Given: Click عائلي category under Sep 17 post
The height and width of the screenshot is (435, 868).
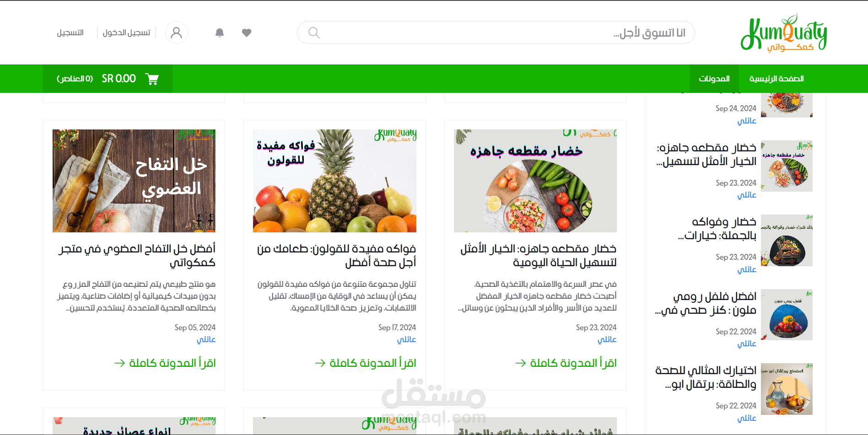Looking at the screenshot, I should point(406,339).
